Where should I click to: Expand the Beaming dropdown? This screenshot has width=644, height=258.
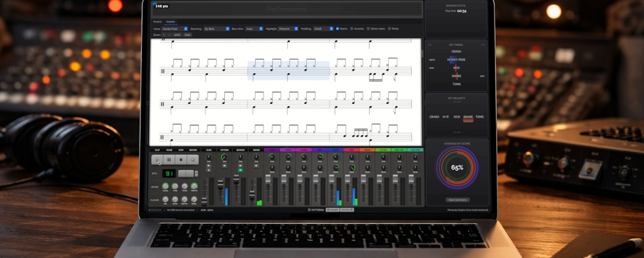216,28
